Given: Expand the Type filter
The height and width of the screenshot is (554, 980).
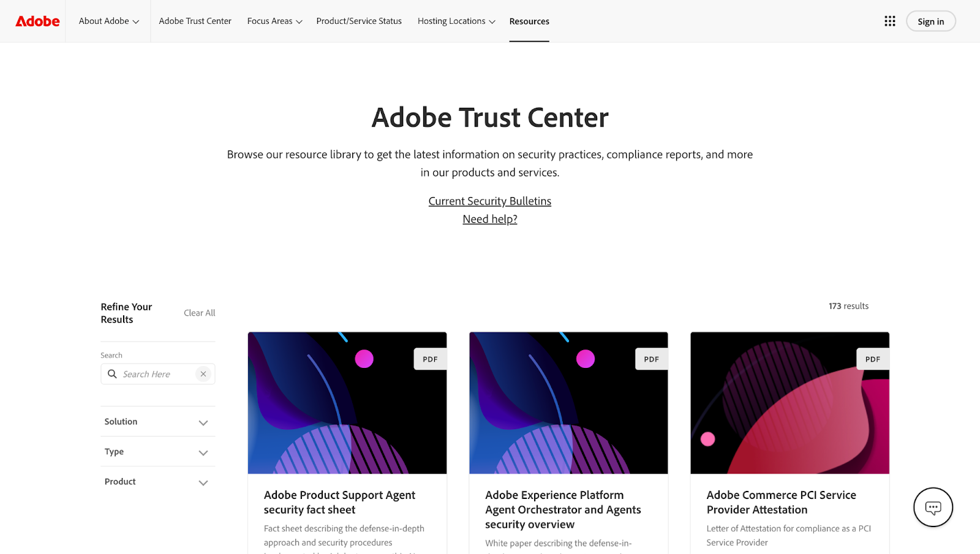Looking at the screenshot, I should (x=158, y=452).
